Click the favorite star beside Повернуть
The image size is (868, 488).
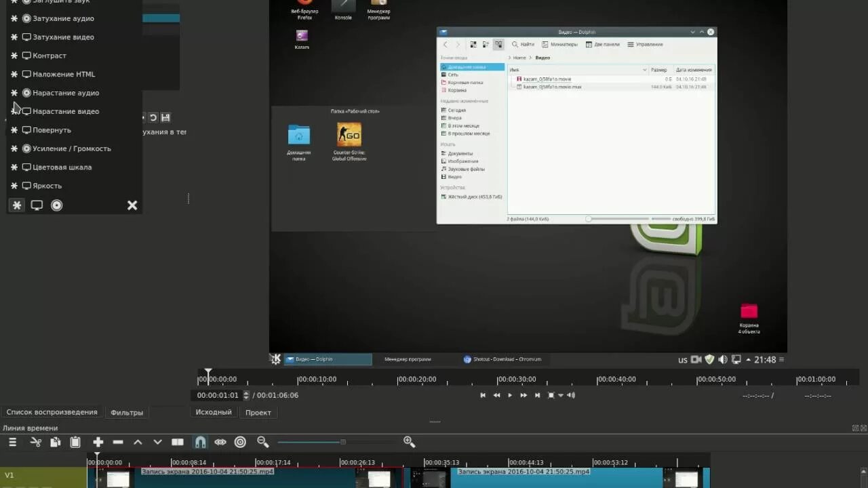[x=14, y=130]
